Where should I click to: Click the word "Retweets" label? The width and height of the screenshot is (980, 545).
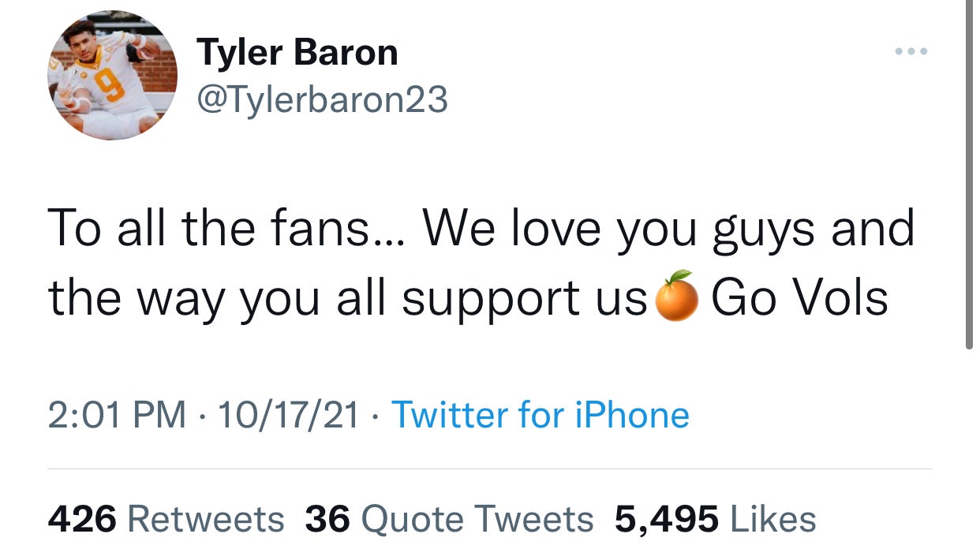click(205, 519)
